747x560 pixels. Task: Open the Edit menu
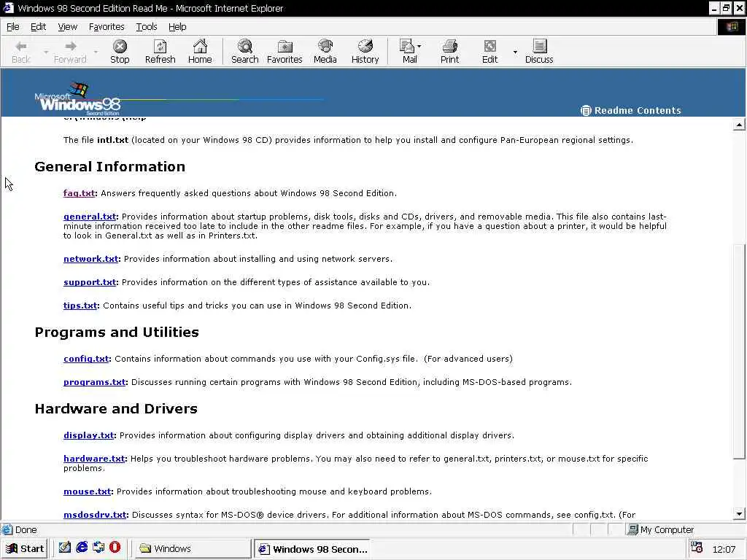pos(38,27)
